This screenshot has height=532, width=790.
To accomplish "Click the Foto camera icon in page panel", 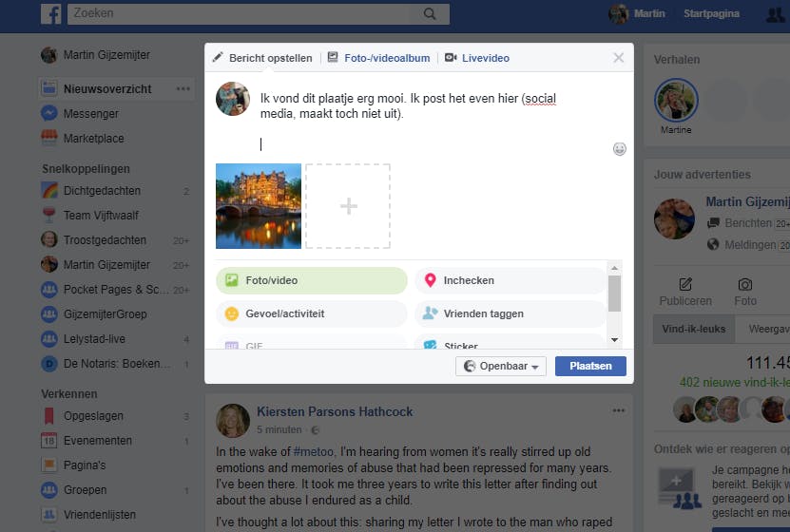I will pos(745,284).
